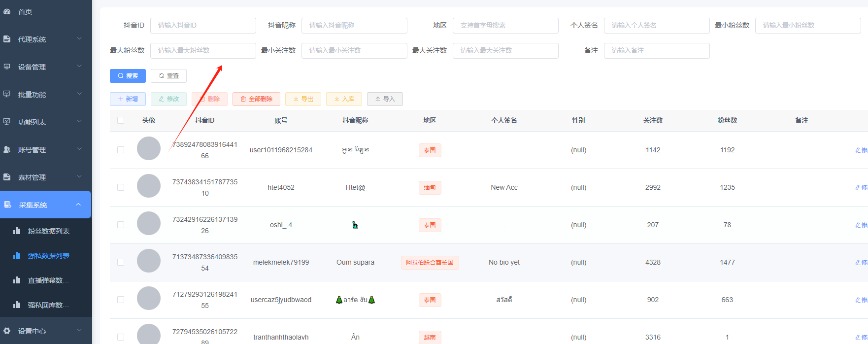Click the 首页 home icon in sidebar
The image size is (868, 344).
[7, 11]
